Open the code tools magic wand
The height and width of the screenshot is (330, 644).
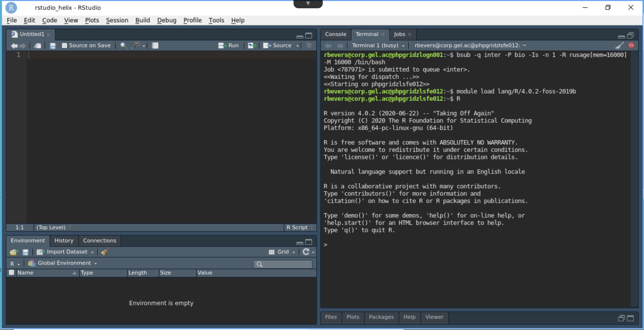pyautogui.click(x=136, y=45)
